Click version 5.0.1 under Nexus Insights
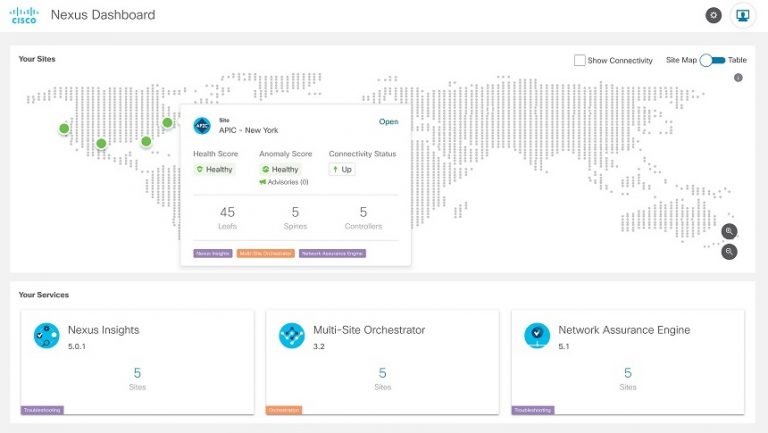Viewport: 768px width, 433px height. (x=77, y=346)
